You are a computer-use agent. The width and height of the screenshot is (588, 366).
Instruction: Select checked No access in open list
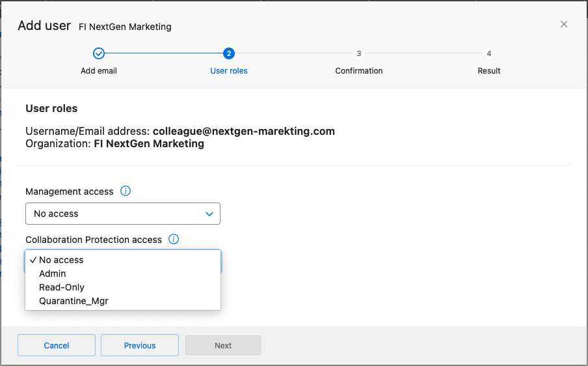coord(61,260)
